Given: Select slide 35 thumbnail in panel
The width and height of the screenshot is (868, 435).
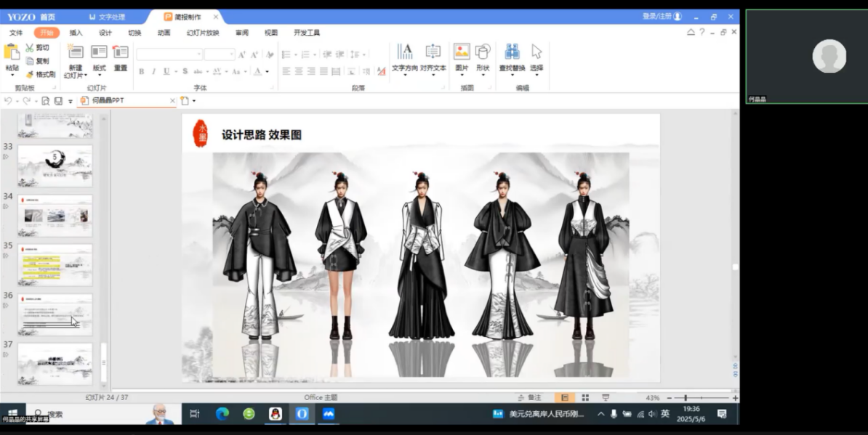Looking at the screenshot, I should 55,264.
